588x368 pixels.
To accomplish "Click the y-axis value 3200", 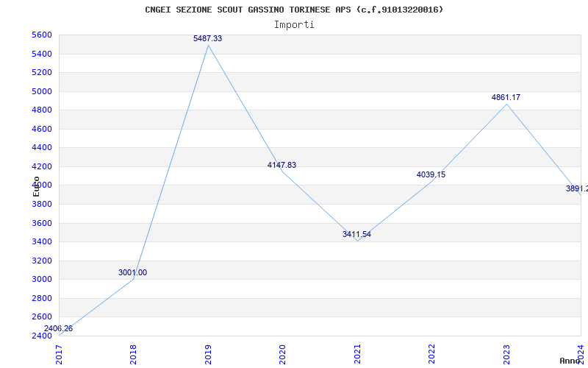I will (42, 261).
